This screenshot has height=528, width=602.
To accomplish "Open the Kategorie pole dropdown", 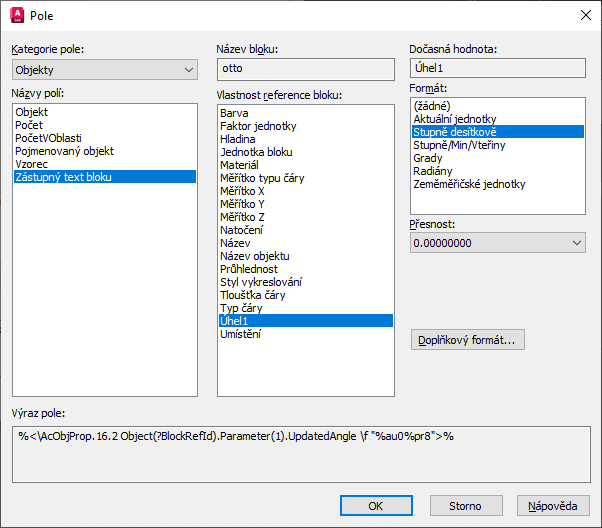I will coord(105,70).
